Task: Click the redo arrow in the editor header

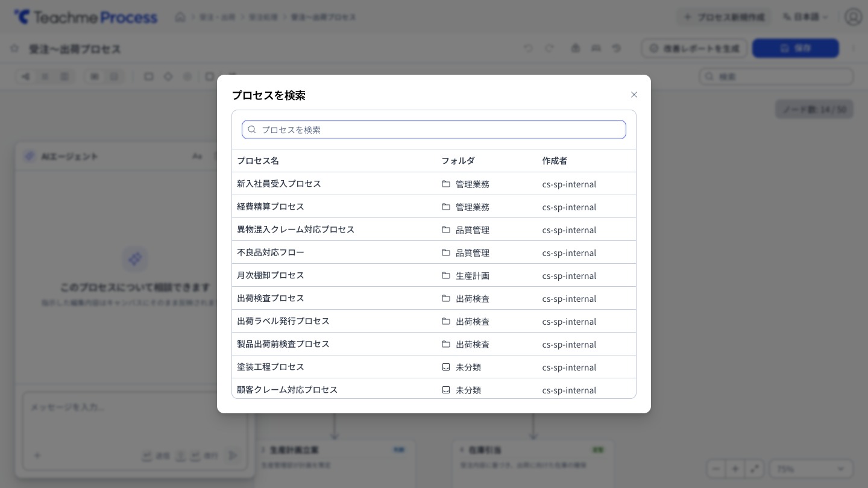Action: pyautogui.click(x=549, y=48)
